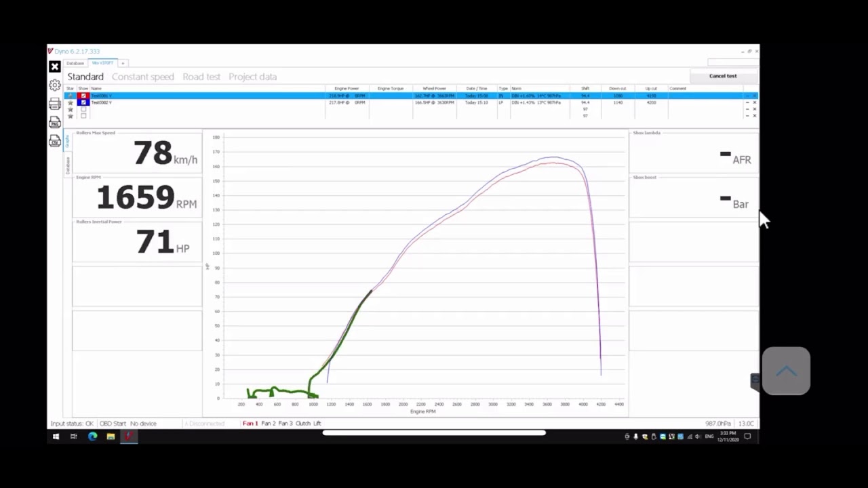The image size is (868, 488).
Task: Export the graph using the PNG icon
Action: click(55, 122)
